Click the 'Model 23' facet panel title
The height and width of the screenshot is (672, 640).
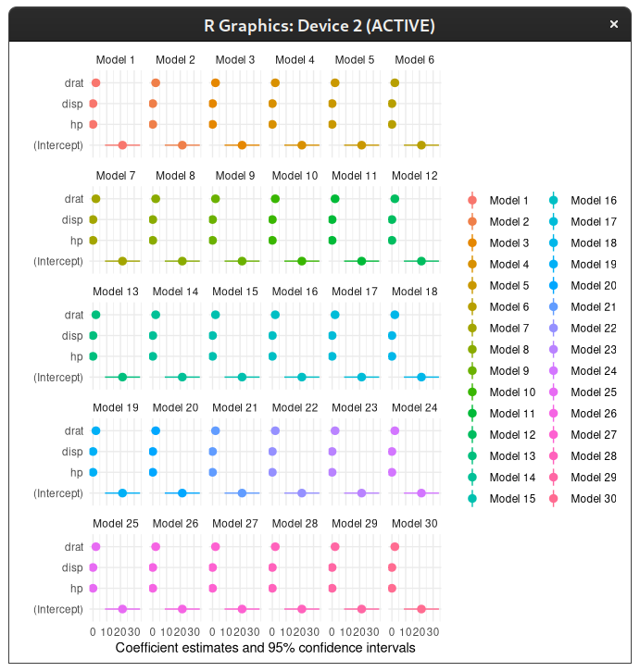pos(355,407)
